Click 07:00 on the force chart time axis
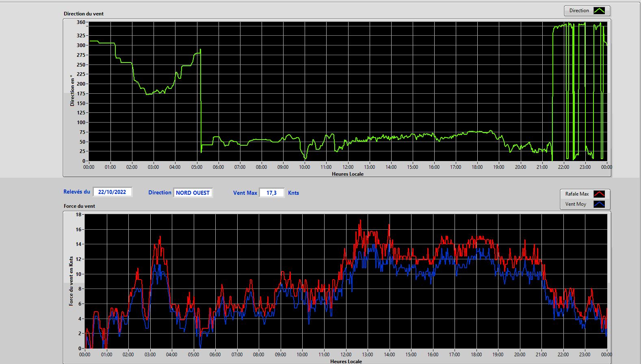The height and width of the screenshot is (364, 641). [237, 355]
